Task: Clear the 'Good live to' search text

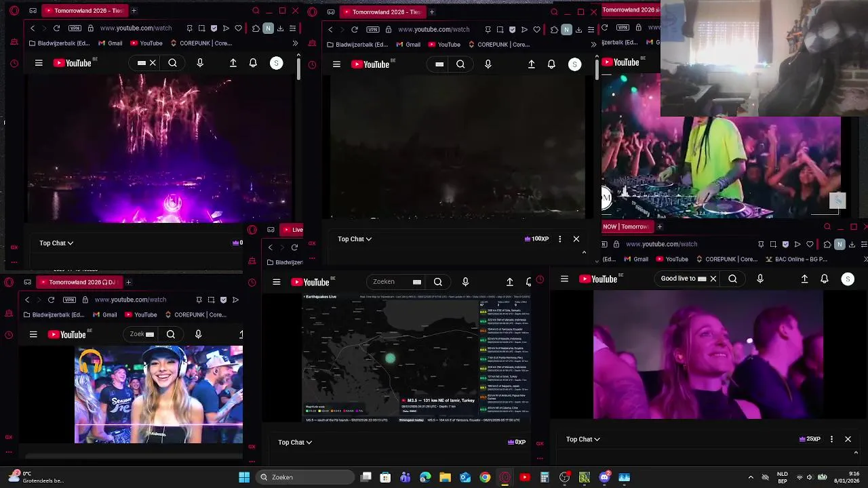Action: tap(713, 279)
